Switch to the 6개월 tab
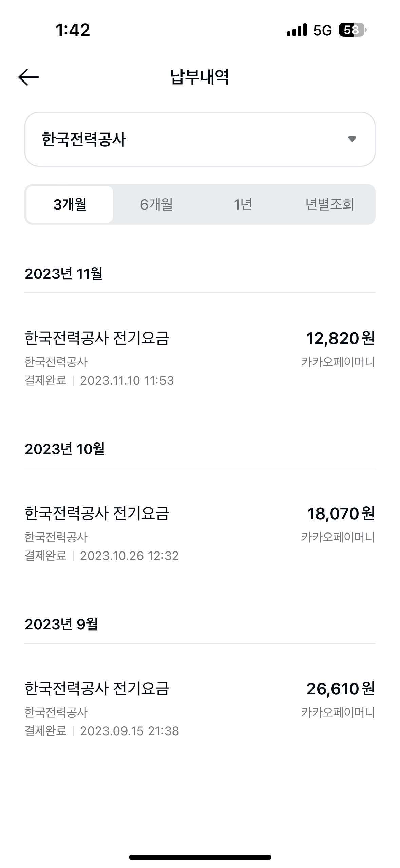 click(156, 204)
